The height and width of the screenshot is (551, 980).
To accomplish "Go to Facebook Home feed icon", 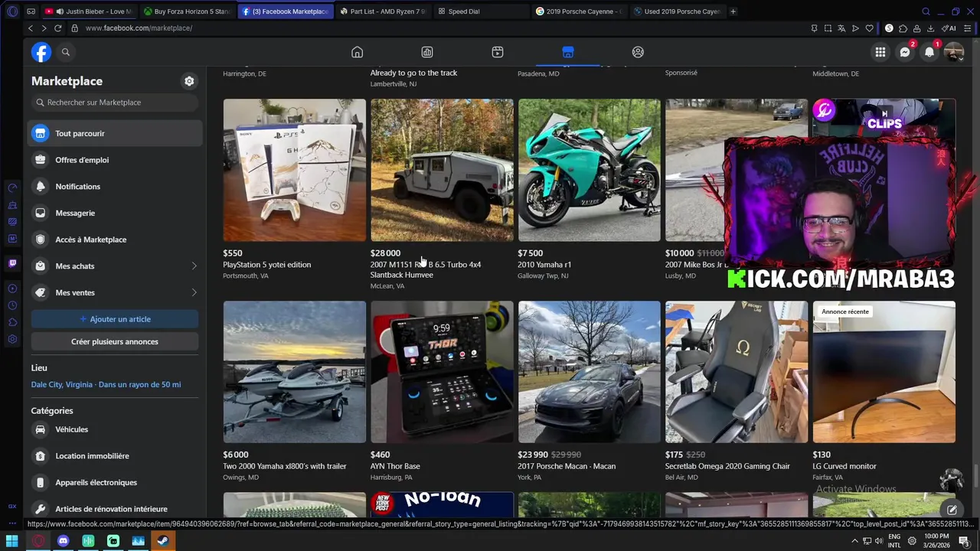I will pos(357,52).
